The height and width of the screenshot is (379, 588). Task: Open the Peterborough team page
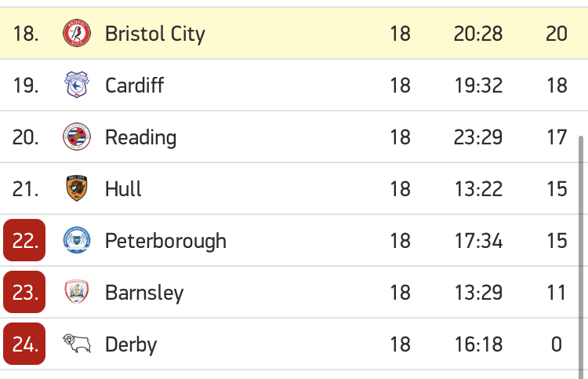(x=165, y=241)
